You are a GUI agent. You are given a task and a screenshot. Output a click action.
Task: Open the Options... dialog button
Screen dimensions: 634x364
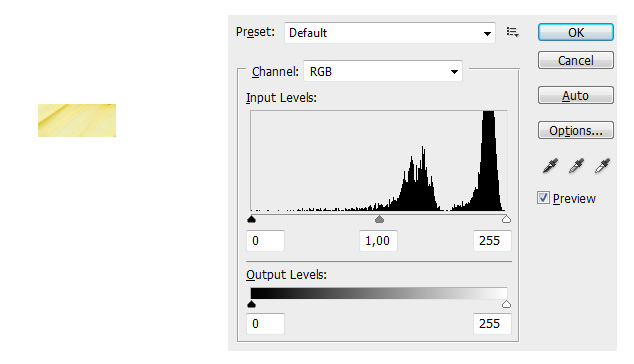[x=576, y=131]
